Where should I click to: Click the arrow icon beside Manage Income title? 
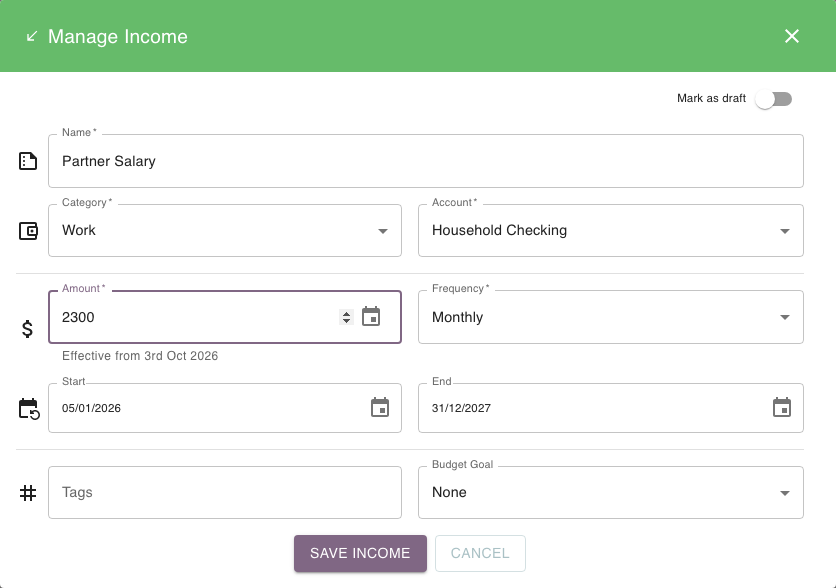coord(32,36)
